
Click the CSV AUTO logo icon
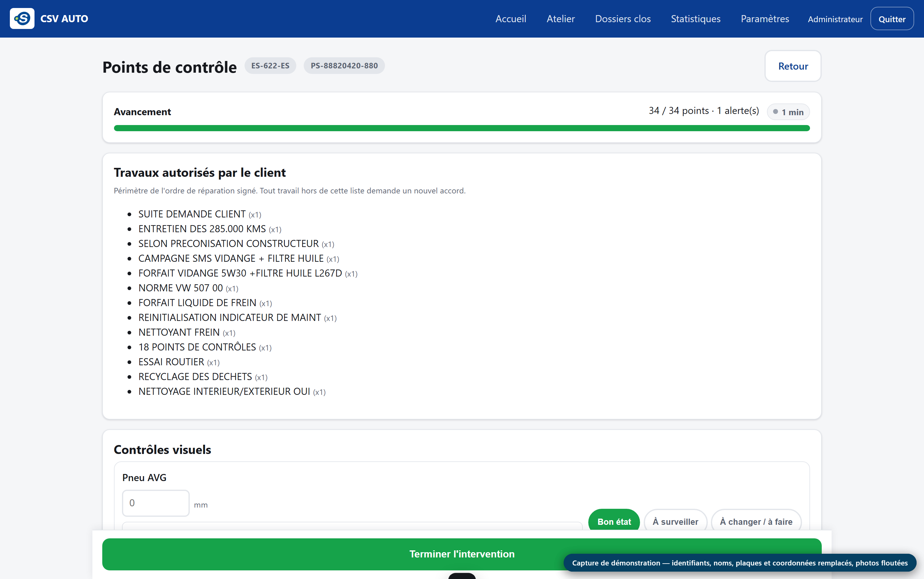click(22, 18)
